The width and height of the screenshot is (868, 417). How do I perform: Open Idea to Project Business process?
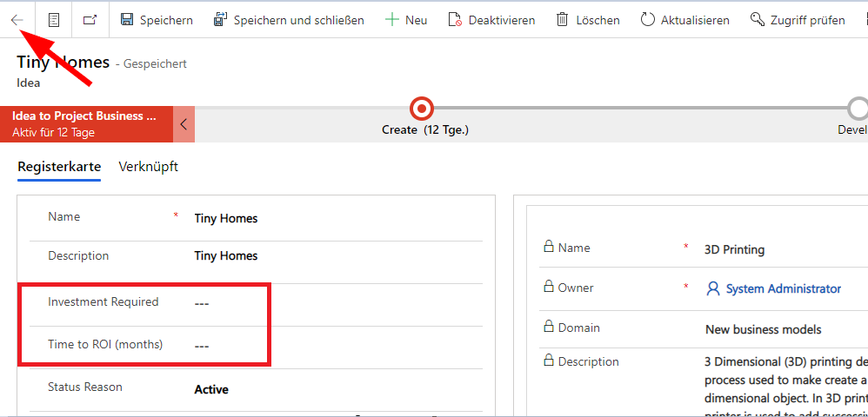[x=87, y=124]
